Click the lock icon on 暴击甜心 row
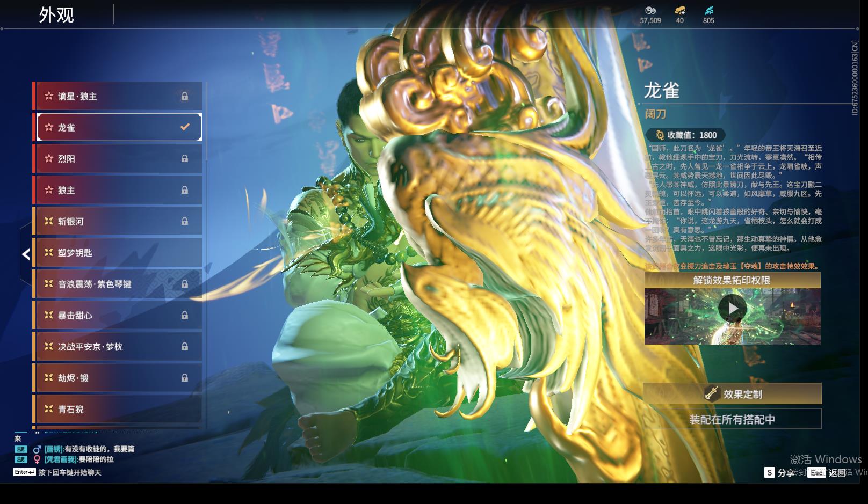868x504 pixels. (x=185, y=315)
